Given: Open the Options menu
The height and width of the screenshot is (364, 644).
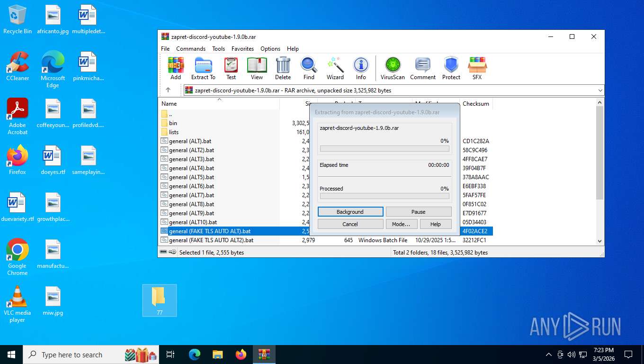Looking at the screenshot, I should [270, 48].
